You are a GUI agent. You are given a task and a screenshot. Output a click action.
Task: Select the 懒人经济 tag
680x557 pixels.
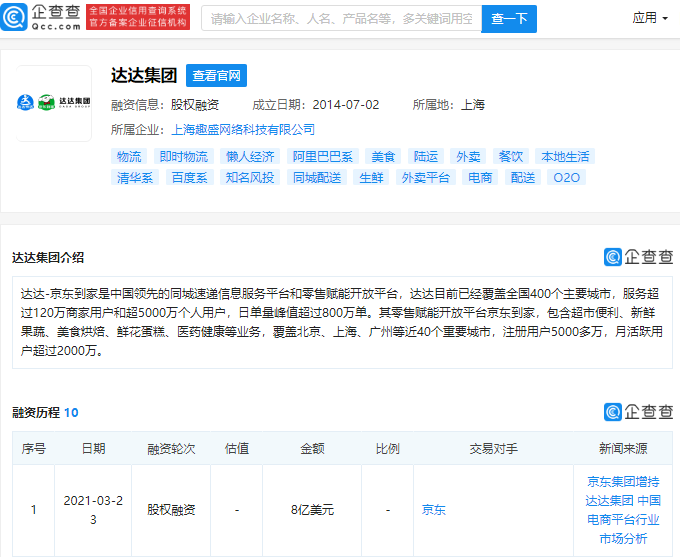point(250,157)
